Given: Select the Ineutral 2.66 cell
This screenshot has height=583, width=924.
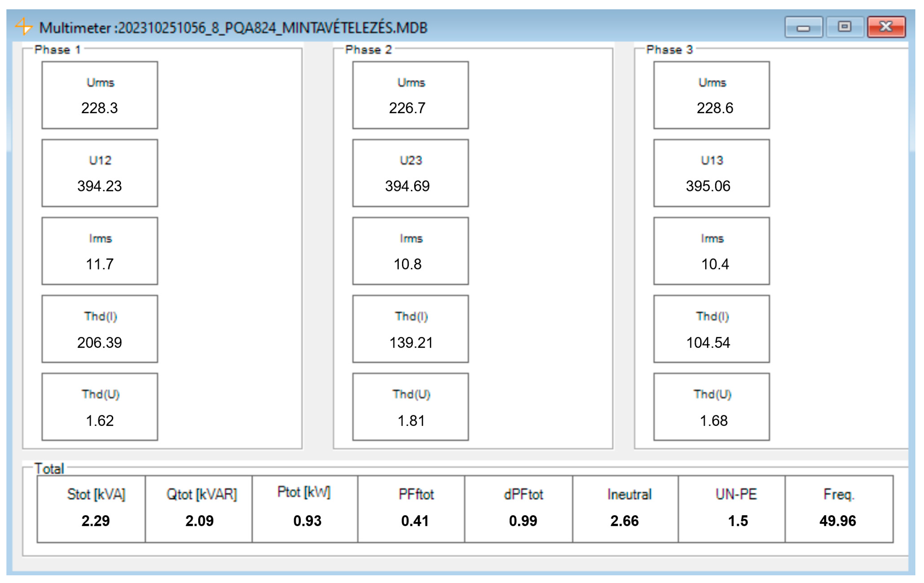Looking at the screenshot, I should tap(625, 509).
